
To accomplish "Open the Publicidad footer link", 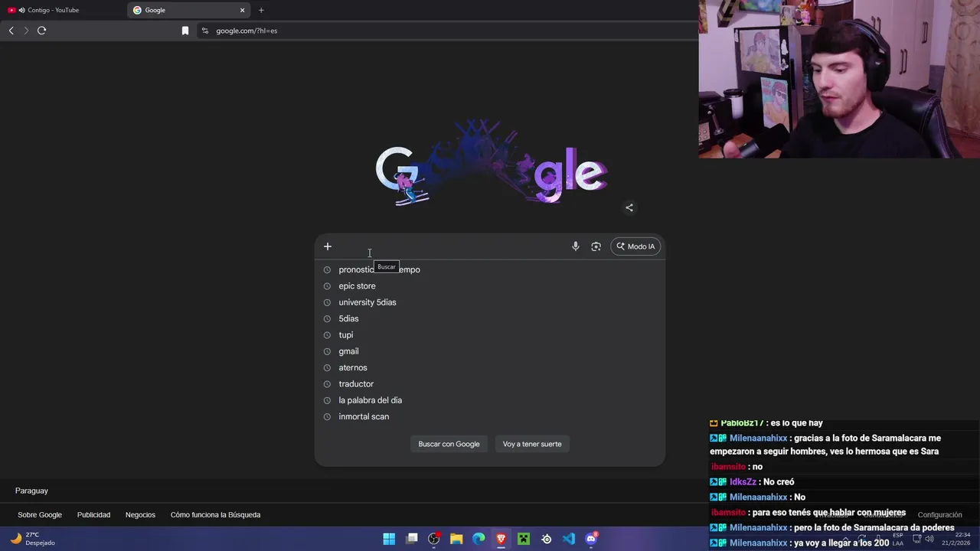I will click(x=93, y=515).
